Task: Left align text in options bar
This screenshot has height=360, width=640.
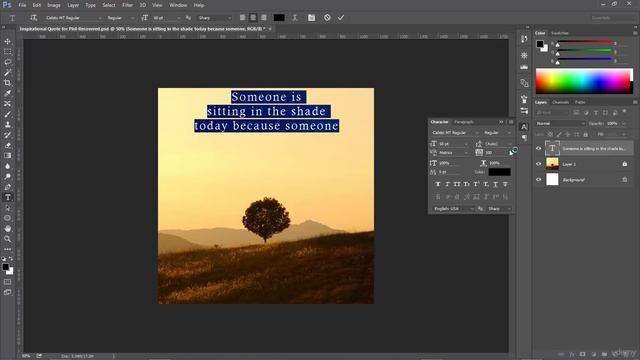Action: 242,18
